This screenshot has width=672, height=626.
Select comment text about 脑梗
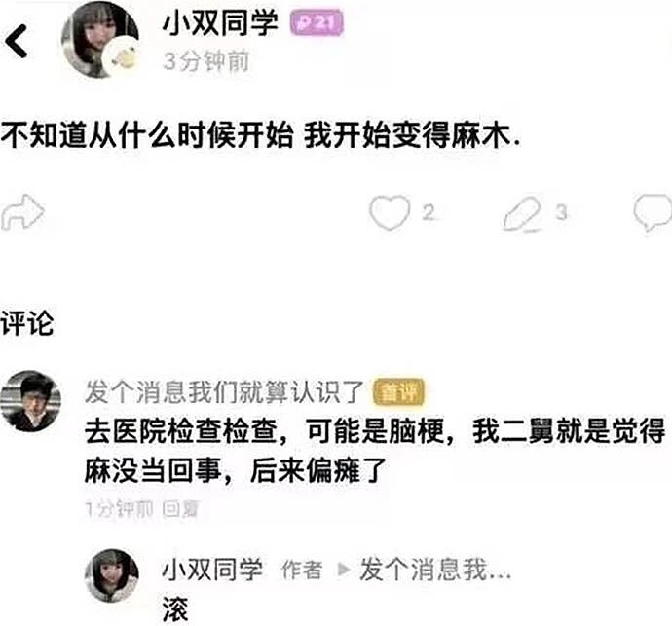[375, 451]
